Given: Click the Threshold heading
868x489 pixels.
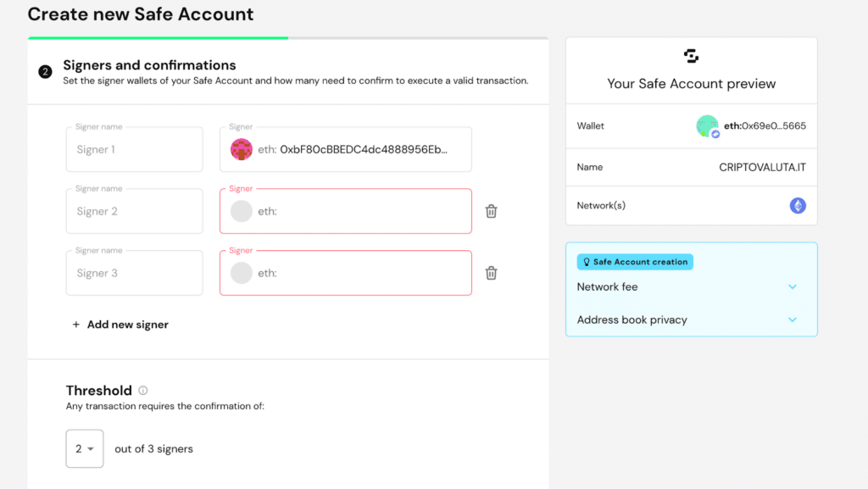Looking at the screenshot, I should [99, 391].
